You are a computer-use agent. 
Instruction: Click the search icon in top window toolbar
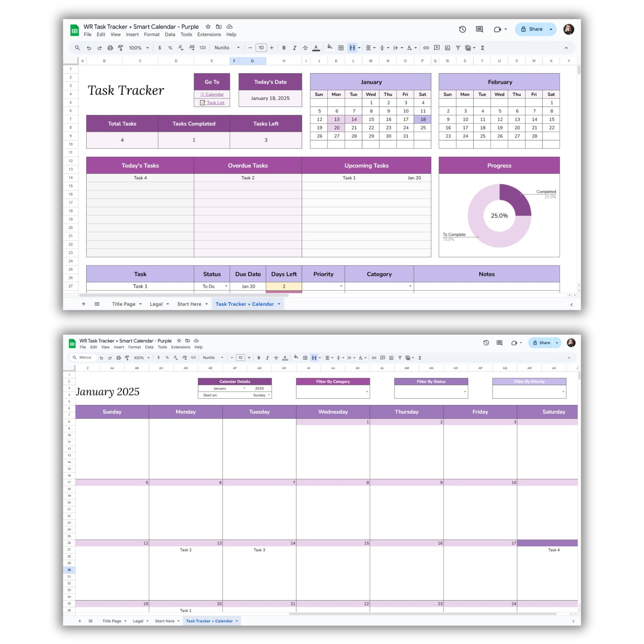[x=77, y=48]
